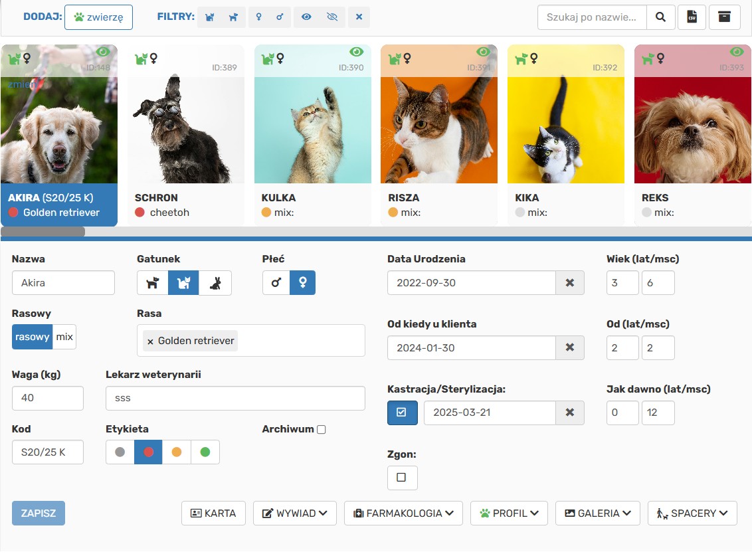The height and width of the screenshot is (560, 752).
Task: Open the archive box icon
Action: tap(724, 17)
